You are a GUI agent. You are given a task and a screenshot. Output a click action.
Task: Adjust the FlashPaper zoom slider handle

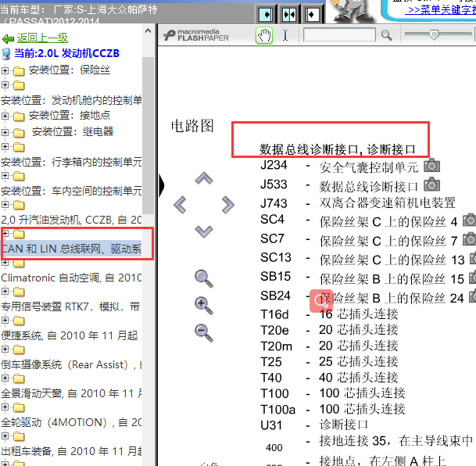click(x=434, y=34)
